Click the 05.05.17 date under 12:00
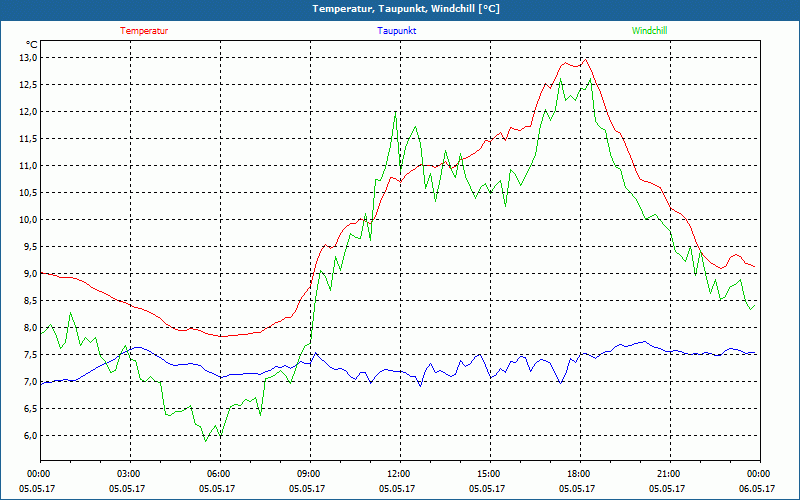The image size is (800, 500). click(x=397, y=489)
